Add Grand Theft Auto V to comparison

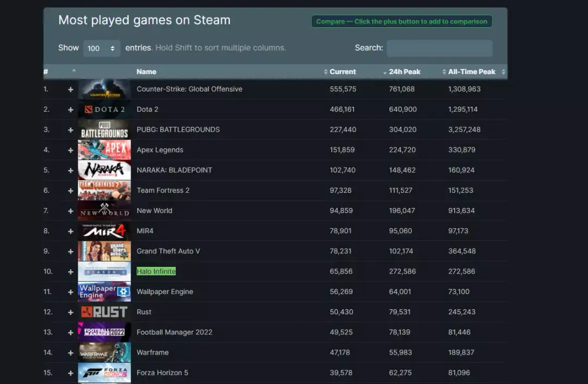click(70, 251)
